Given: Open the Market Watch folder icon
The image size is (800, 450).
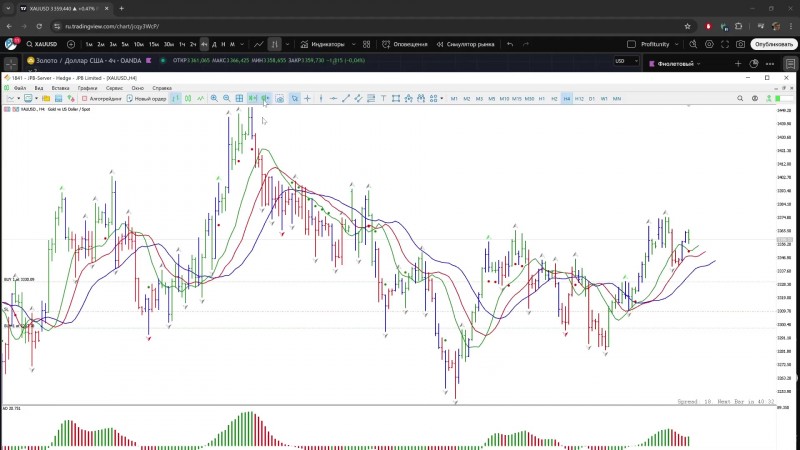Looking at the screenshot, I should point(46,98).
